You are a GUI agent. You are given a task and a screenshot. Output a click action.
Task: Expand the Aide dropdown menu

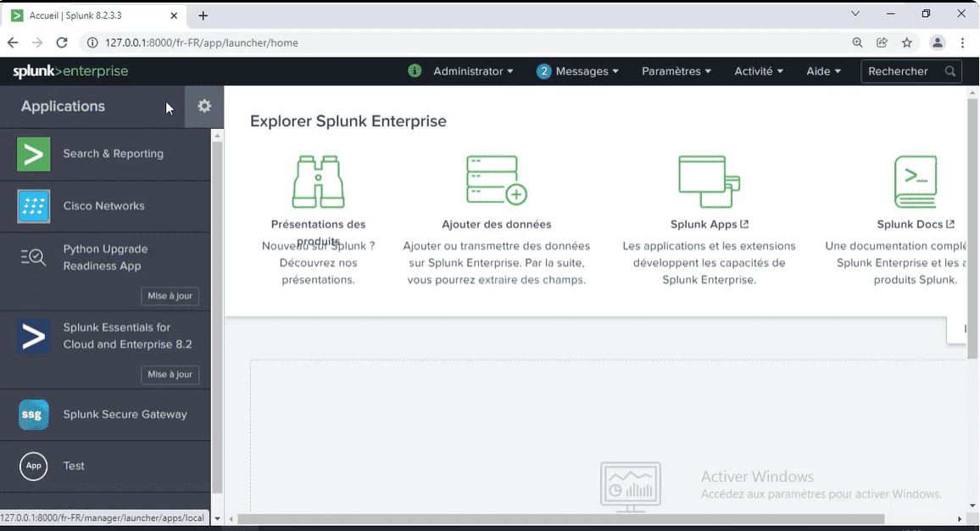pos(823,71)
